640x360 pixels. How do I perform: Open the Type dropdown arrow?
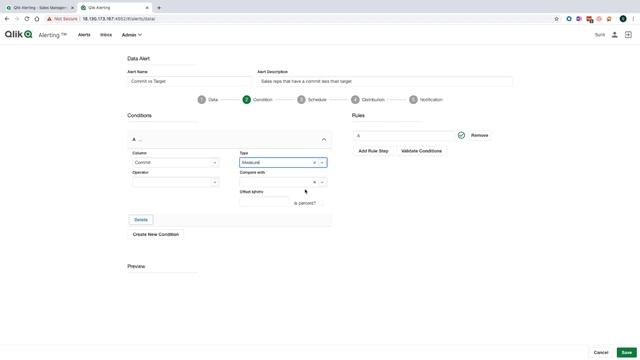pos(322,162)
